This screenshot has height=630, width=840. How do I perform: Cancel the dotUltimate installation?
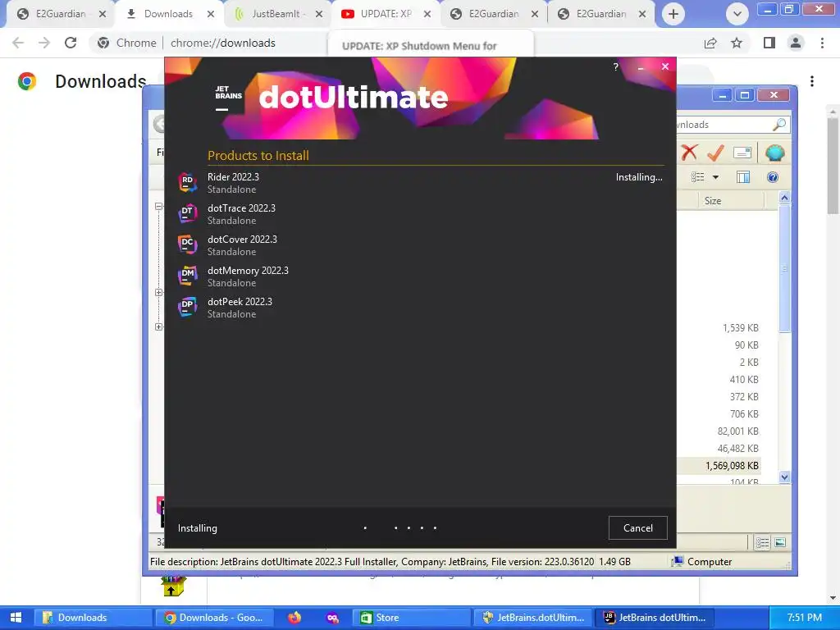click(x=637, y=527)
